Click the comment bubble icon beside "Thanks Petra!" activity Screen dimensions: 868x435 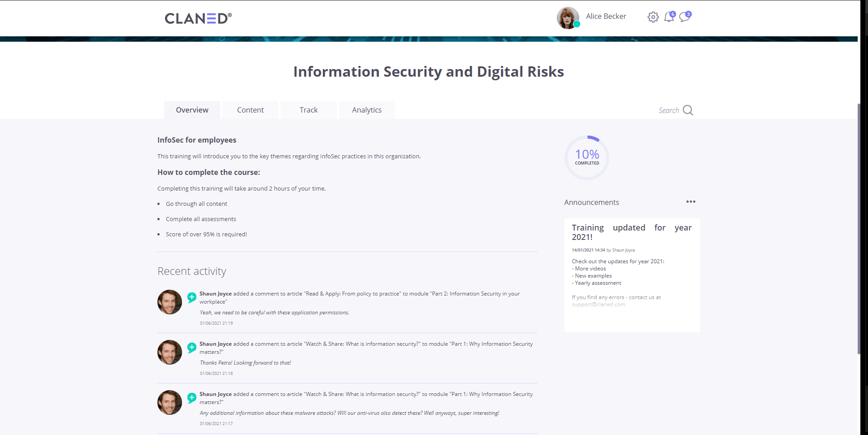pyautogui.click(x=192, y=347)
